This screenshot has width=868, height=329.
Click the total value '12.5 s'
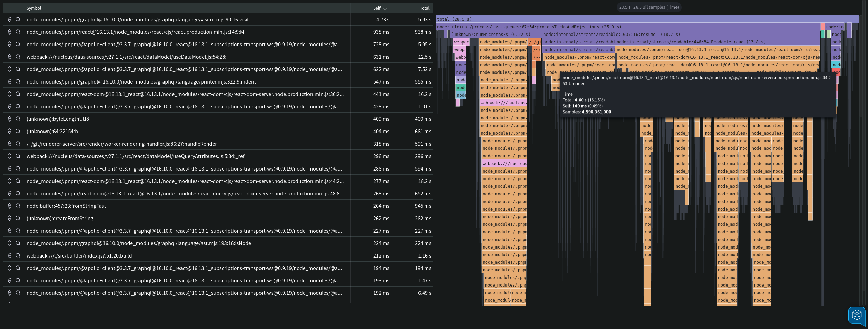pos(425,57)
